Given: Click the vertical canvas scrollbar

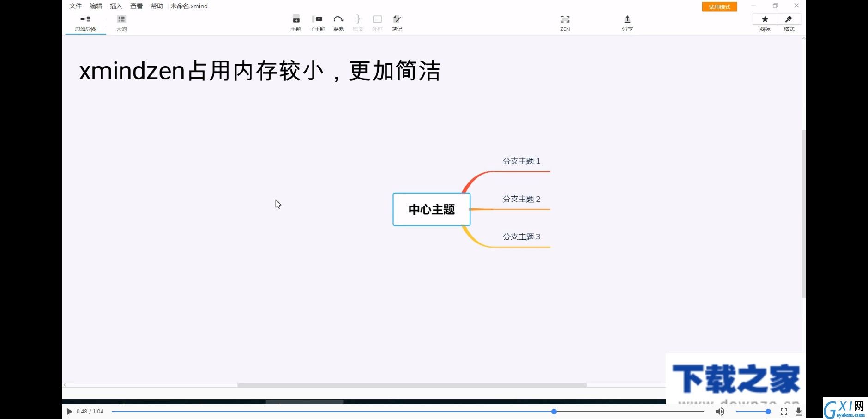Looking at the screenshot, I should (803, 213).
